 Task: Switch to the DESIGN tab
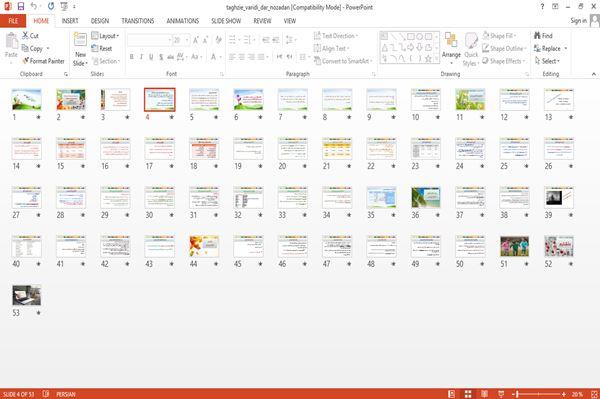coord(100,21)
